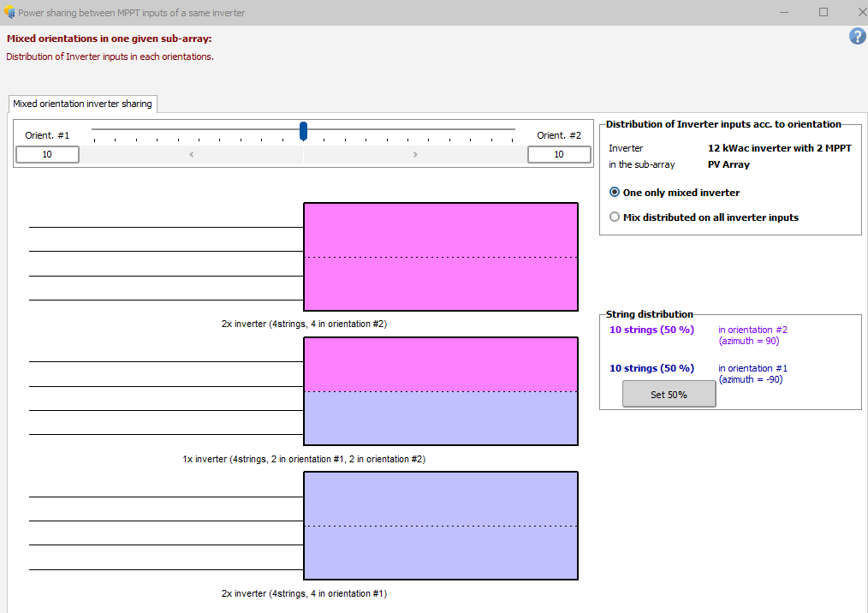
Task: Click the PVsyst app icon in title bar
Action: tap(9, 12)
